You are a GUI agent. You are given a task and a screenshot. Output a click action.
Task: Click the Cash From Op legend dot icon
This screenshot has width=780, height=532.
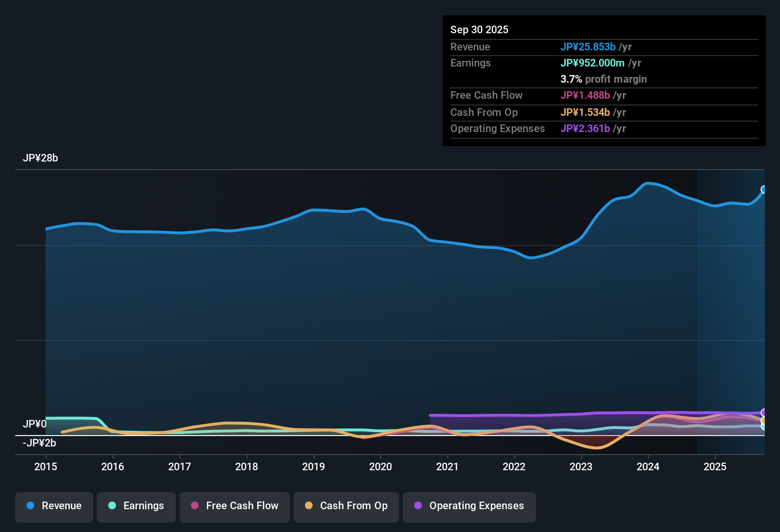[309, 506]
